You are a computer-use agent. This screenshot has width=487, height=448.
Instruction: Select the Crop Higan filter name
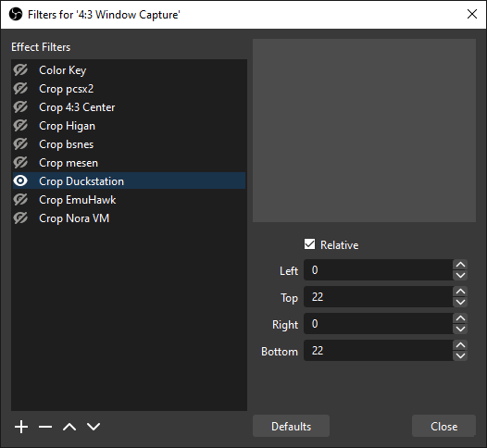(67, 126)
